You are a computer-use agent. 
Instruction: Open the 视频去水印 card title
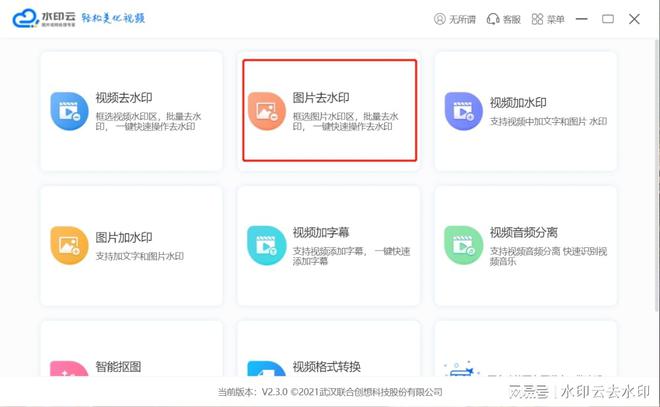125,99
